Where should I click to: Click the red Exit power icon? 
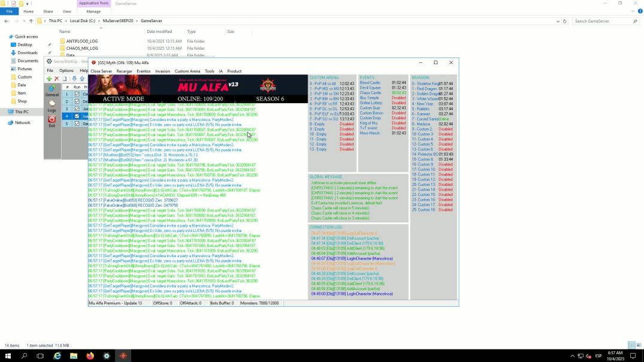pyautogui.click(x=52, y=120)
